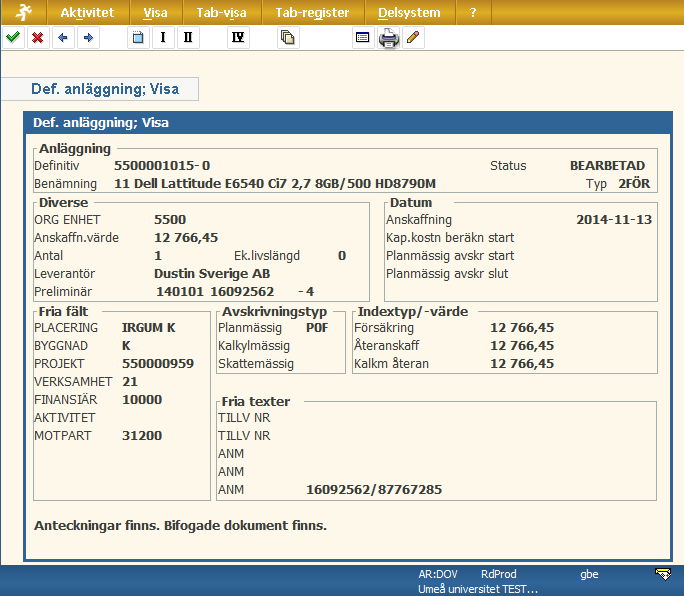Click the Leverantör Dustin Sverige AB
The width and height of the screenshot is (684, 596).
click(212, 274)
